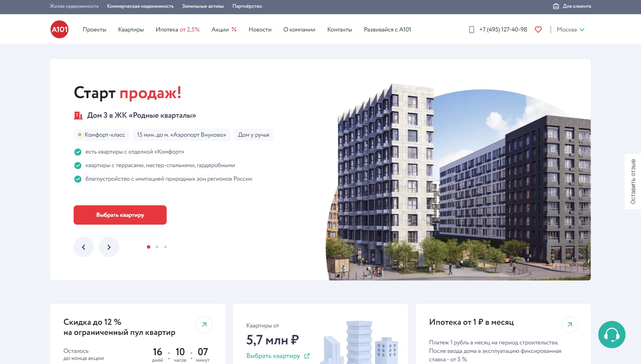Viewport: 641px width, 364px height.
Task: Click the countdown days value 16
Action: point(157,352)
